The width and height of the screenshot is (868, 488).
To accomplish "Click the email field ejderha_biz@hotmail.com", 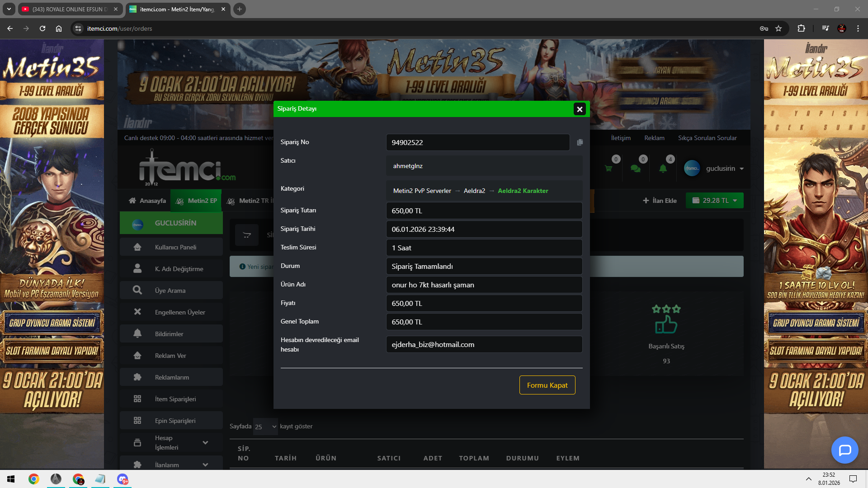I will [484, 344].
